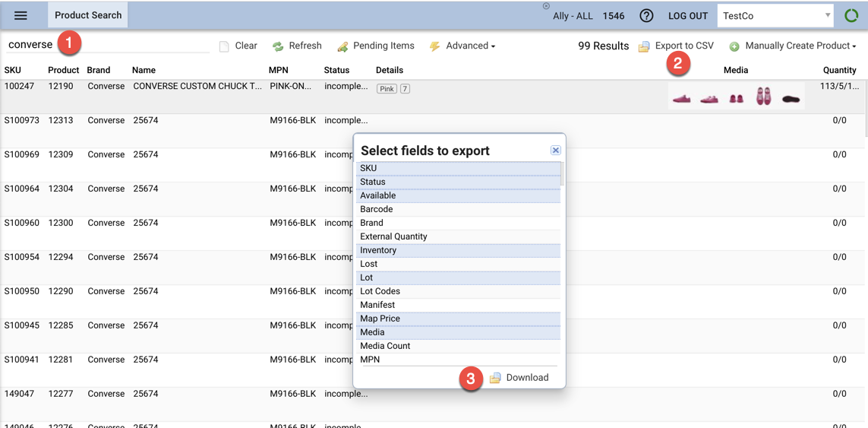Viewport: 868px width, 428px height.
Task: Click the CONVERSE CUSTOM CHUCK product name
Action: tap(197, 87)
